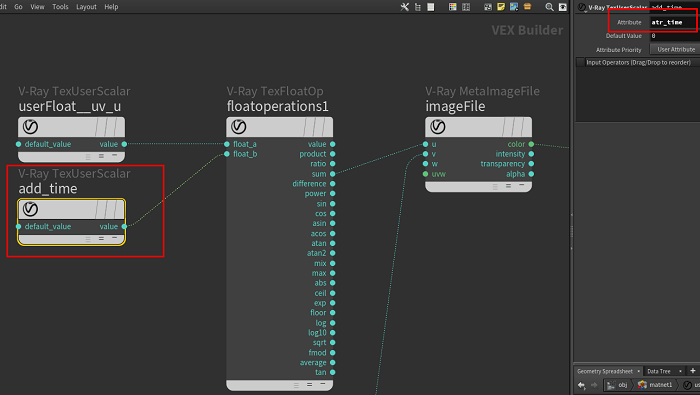Click the sum output port on floatoperations1
This screenshot has height=395, width=700.
pyautogui.click(x=333, y=174)
